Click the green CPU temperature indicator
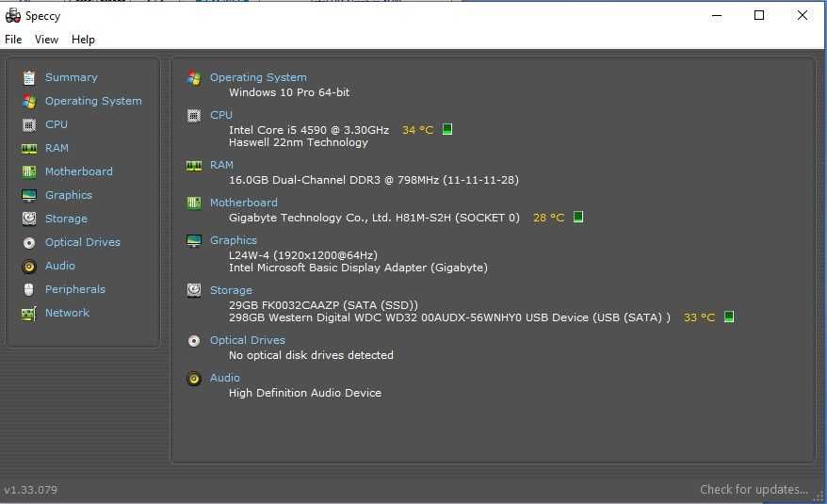 (447, 129)
